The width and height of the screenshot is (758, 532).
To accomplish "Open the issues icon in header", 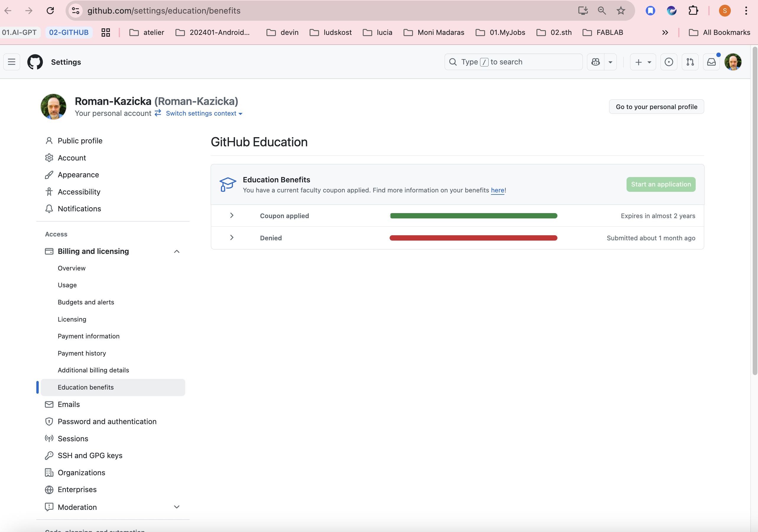I will click(x=668, y=62).
